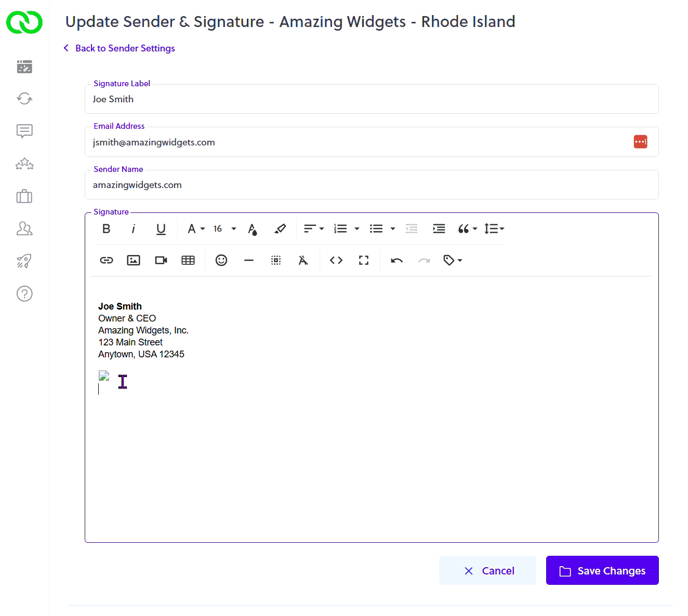Open the Help icon in sidebar
This screenshot has height=616, width=688.
(24, 294)
